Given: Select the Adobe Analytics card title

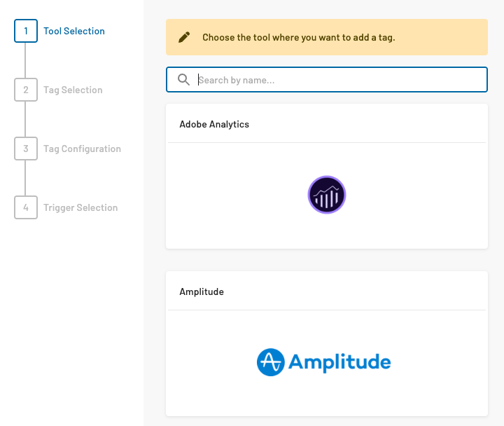Looking at the screenshot, I should [x=214, y=124].
